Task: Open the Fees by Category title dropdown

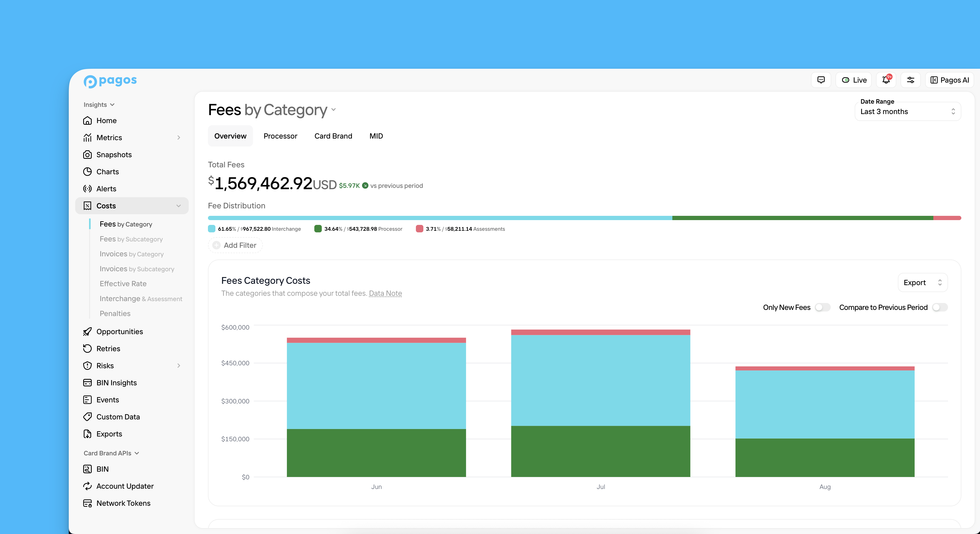Action: pyautogui.click(x=333, y=110)
